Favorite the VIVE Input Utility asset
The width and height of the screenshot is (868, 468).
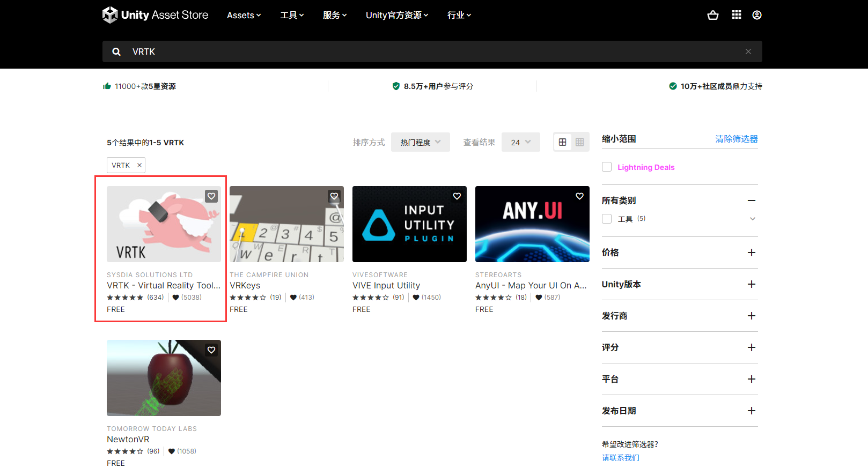click(457, 196)
